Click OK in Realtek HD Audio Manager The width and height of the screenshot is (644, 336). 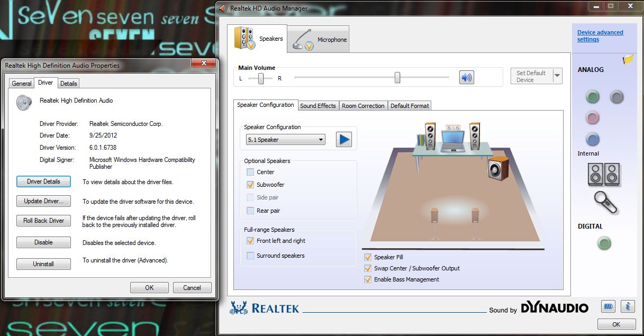click(616, 324)
